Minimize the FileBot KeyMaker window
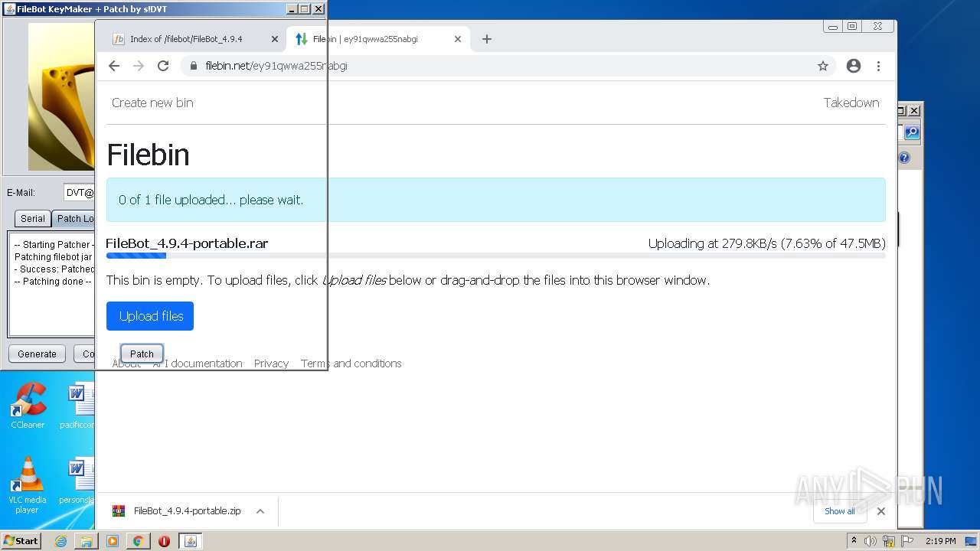The height and width of the screenshot is (551, 980). coord(292,9)
